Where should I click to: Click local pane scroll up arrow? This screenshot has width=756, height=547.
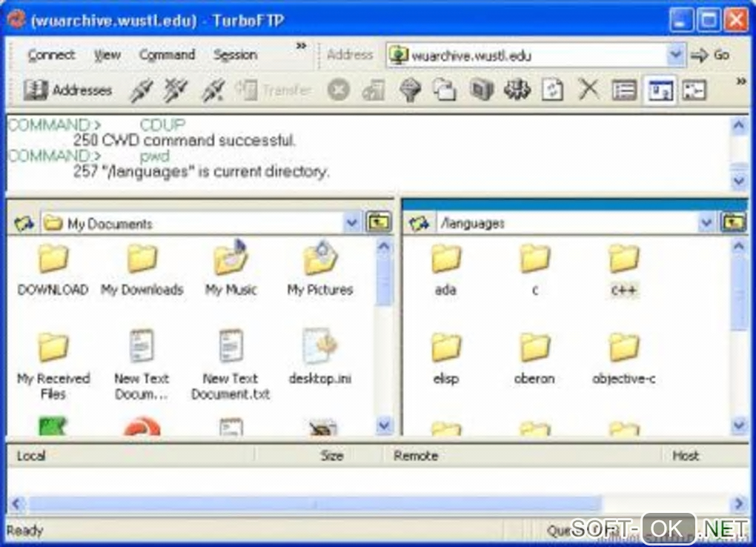(384, 247)
